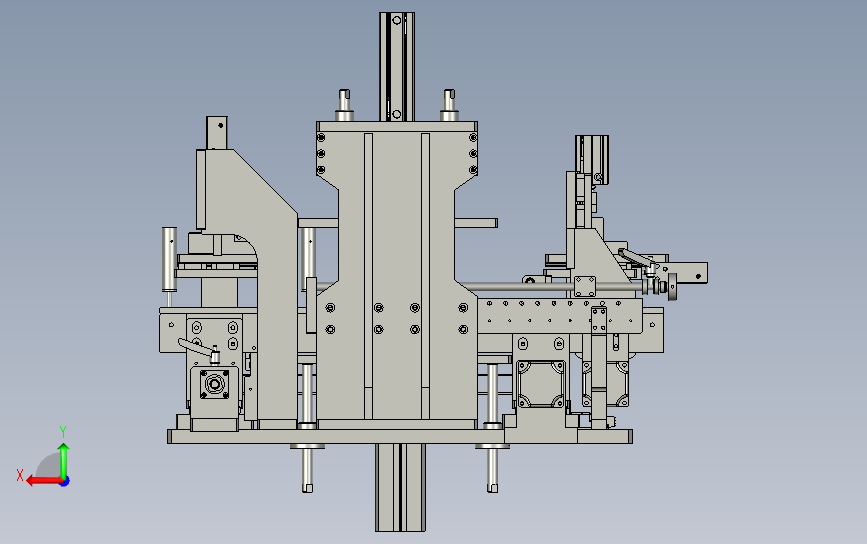Click the 'Y' label of the coordinate triad
The height and width of the screenshot is (544, 867).
[63, 431]
